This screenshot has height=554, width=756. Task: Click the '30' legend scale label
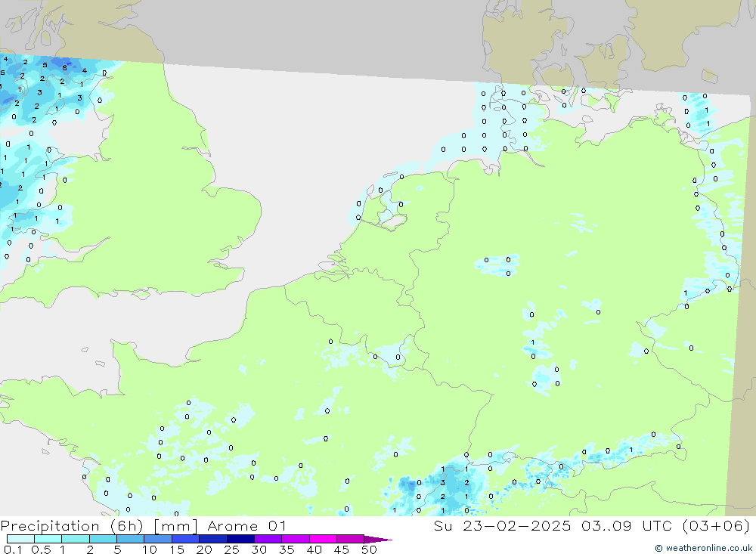pos(259,549)
